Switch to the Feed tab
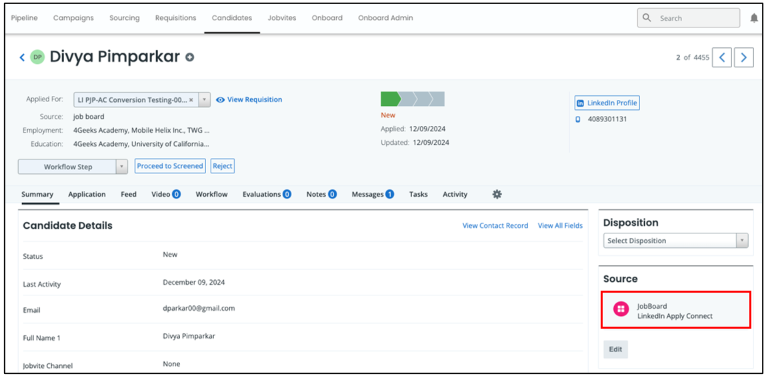Image resolution: width=766 pixels, height=377 pixels. (128, 194)
